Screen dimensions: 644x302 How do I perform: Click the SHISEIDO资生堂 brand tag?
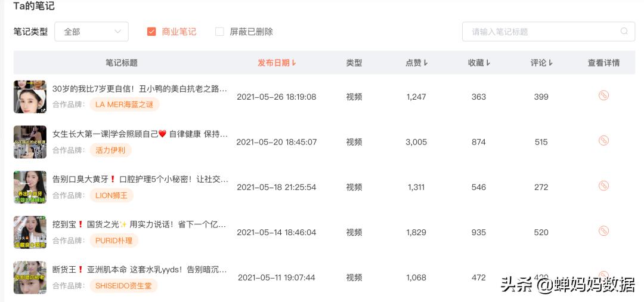click(x=123, y=285)
